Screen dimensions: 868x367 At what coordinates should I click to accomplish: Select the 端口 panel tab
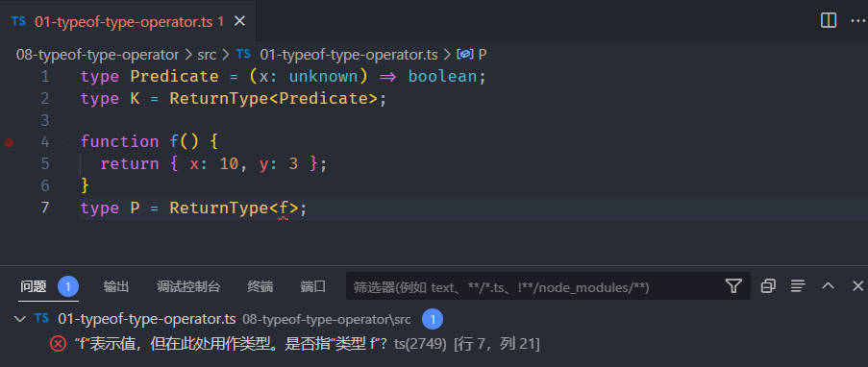(x=312, y=286)
